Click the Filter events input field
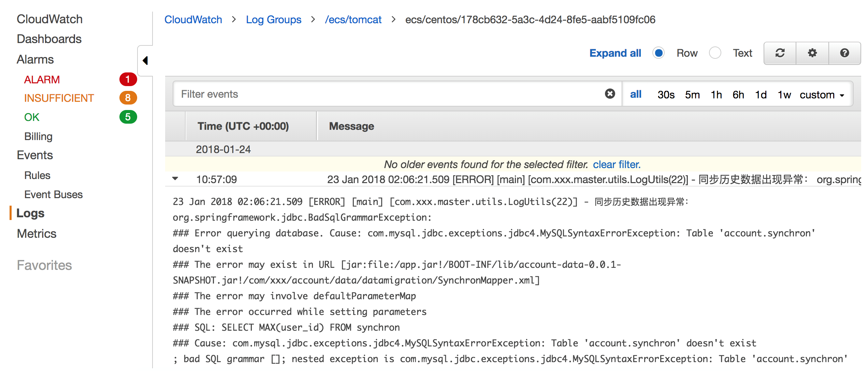Screen dimensions: 868x371 [x=389, y=94]
